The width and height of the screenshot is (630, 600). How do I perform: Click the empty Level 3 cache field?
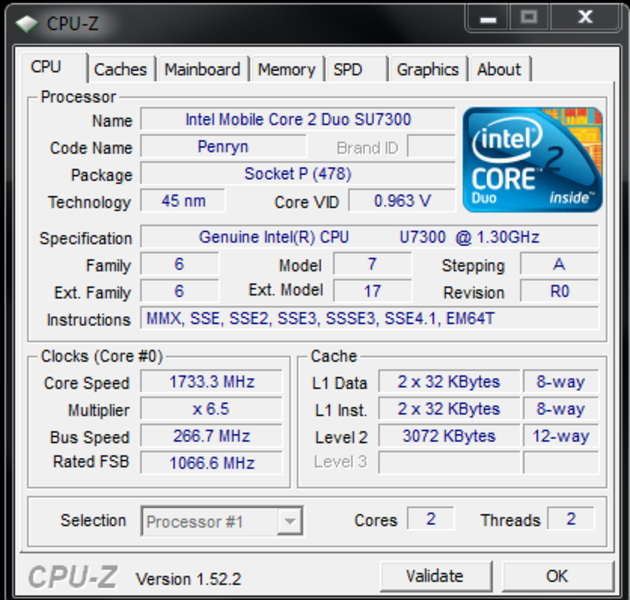click(449, 463)
